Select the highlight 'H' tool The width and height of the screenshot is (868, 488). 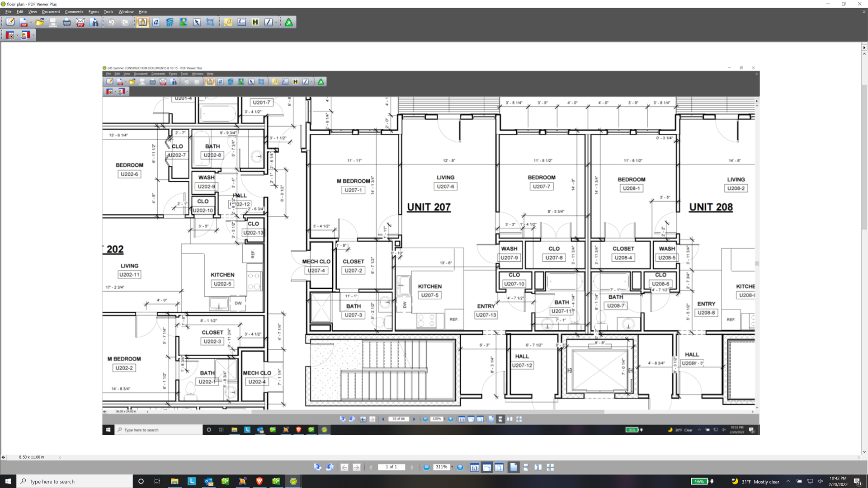click(255, 22)
